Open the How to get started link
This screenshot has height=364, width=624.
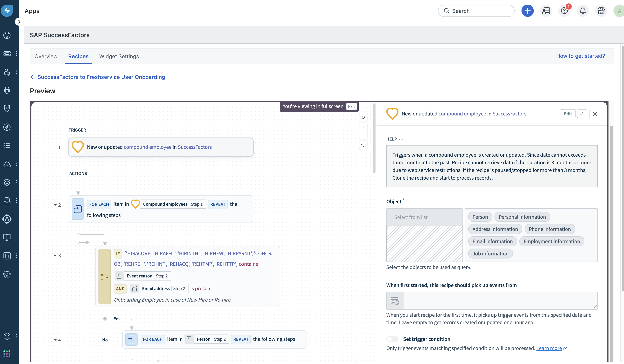580,56
